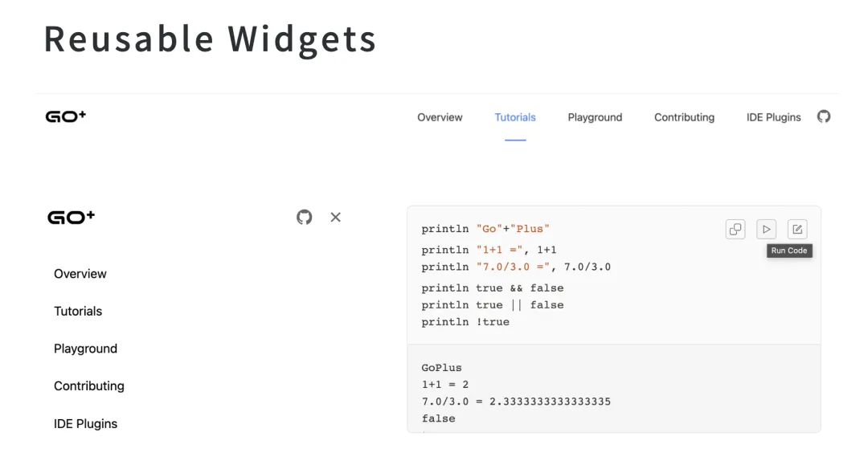Click the Go+ logo in the sidebar menu
The width and height of the screenshot is (868, 469).
71,217
